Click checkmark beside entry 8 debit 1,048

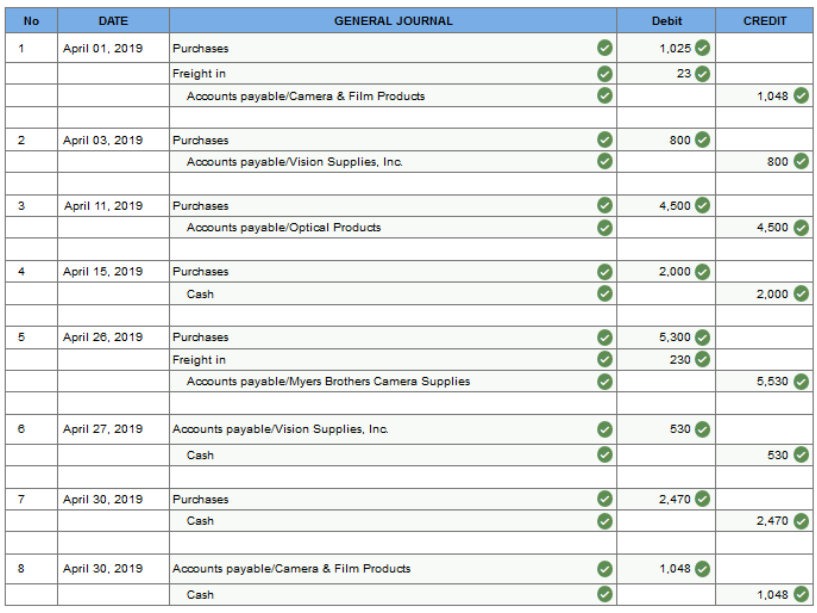pyautogui.click(x=702, y=569)
